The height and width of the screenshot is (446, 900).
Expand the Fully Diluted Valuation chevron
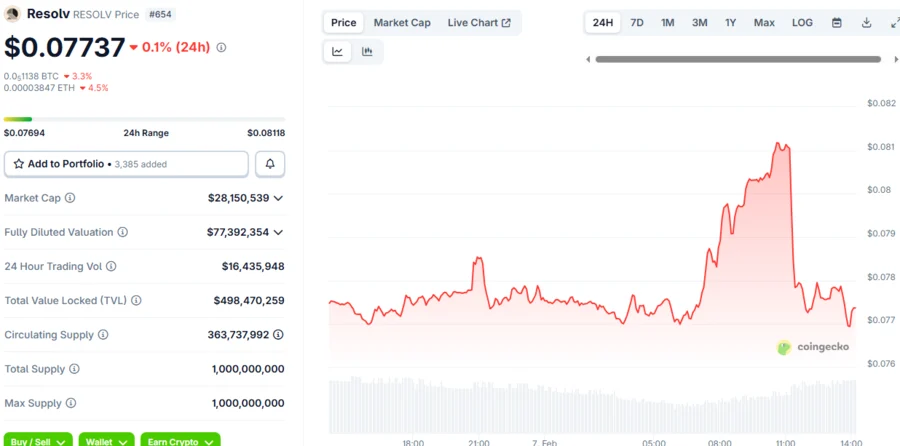(x=278, y=232)
